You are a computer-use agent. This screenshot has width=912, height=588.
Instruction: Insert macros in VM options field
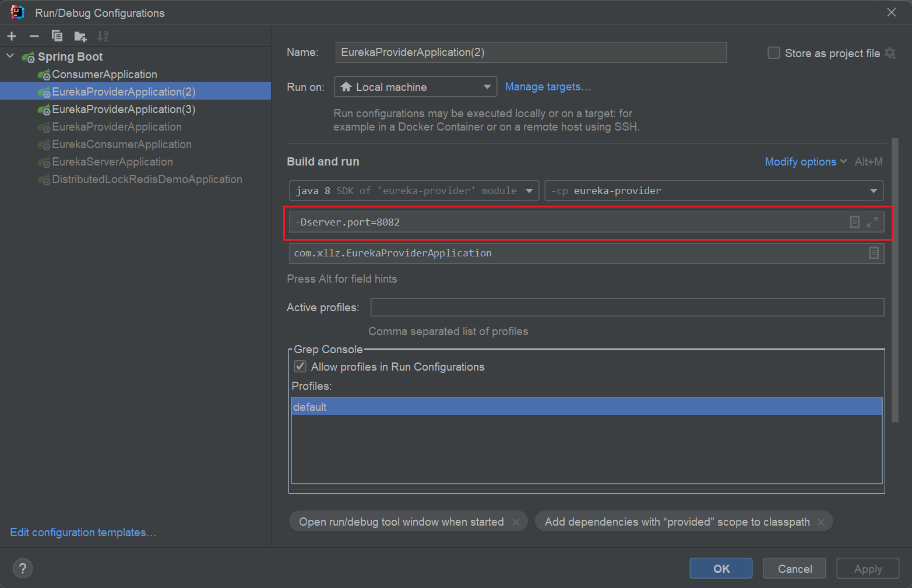click(854, 222)
